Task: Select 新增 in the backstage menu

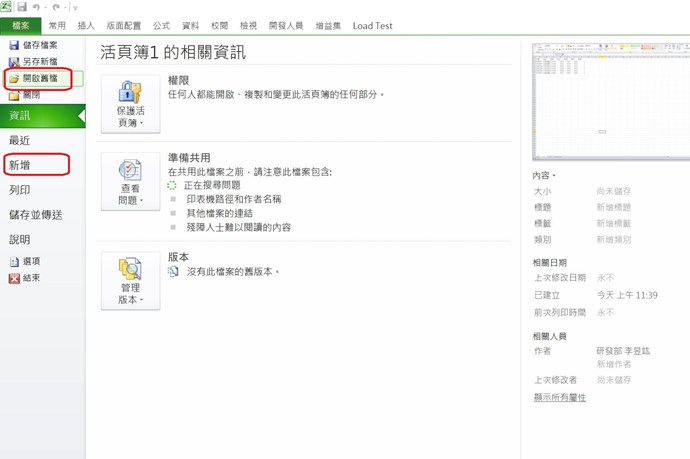Action: coord(20,165)
